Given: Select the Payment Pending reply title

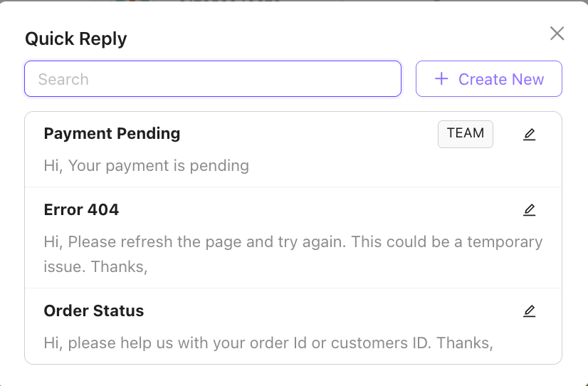Looking at the screenshot, I should click(x=112, y=134).
